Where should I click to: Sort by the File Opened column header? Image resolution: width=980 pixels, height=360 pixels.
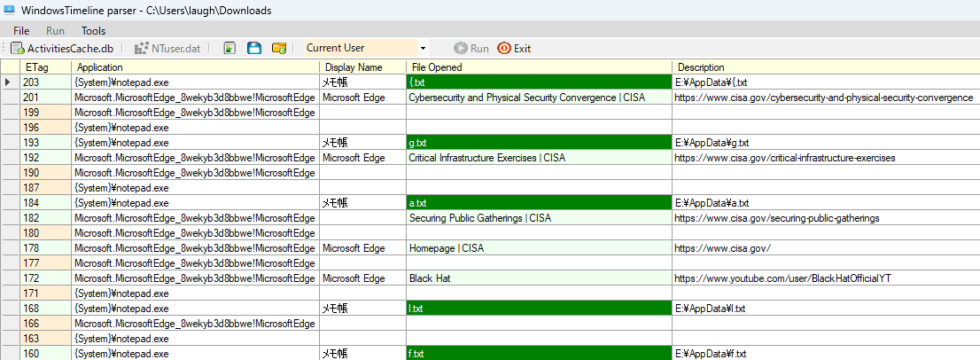[x=540, y=67]
